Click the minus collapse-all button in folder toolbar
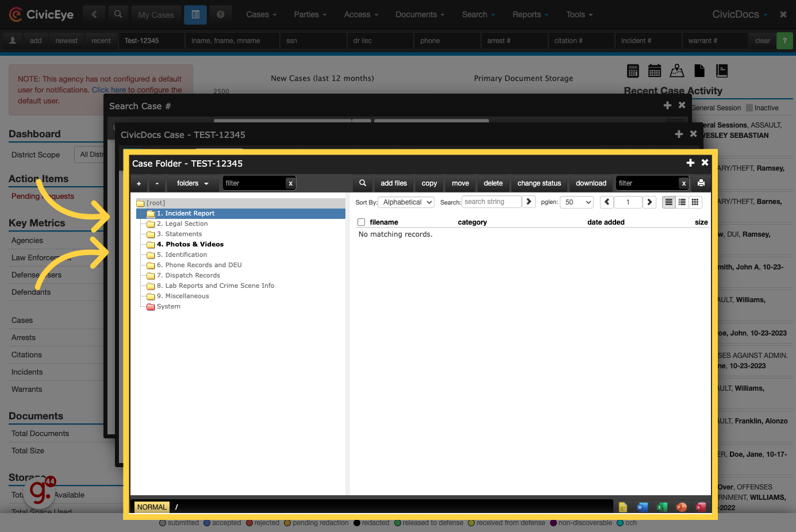The height and width of the screenshot is (532, 796). point(157,184)
